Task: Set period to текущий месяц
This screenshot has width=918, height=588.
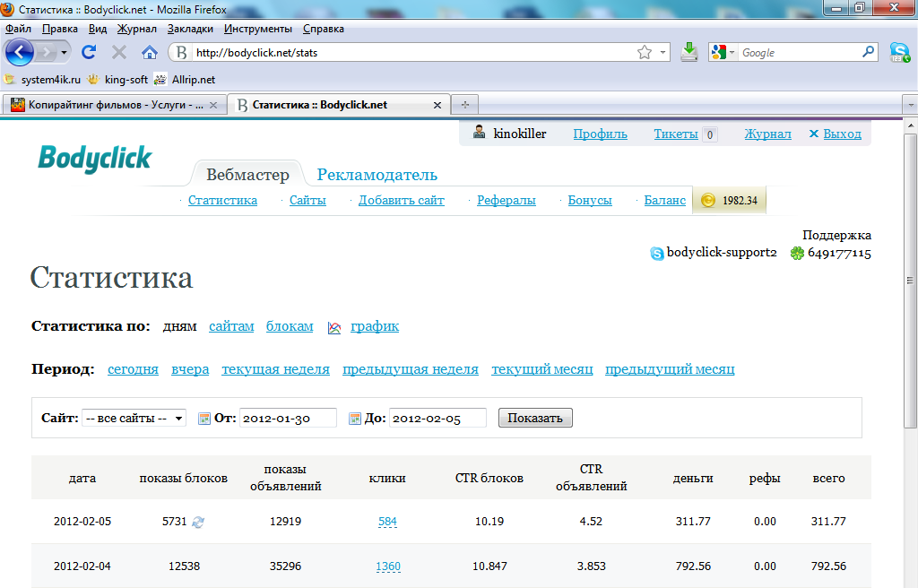Action: (542, 369)
